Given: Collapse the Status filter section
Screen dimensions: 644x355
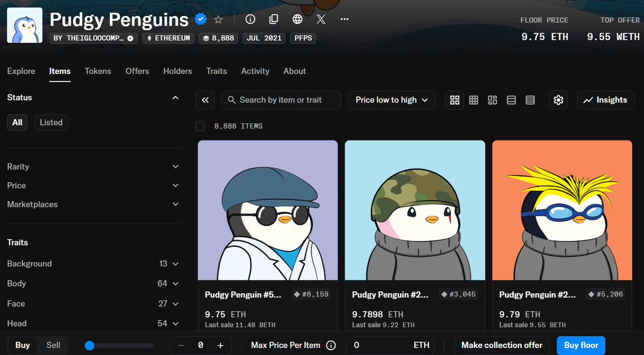Looking at the screenshot, I should 175,98.
